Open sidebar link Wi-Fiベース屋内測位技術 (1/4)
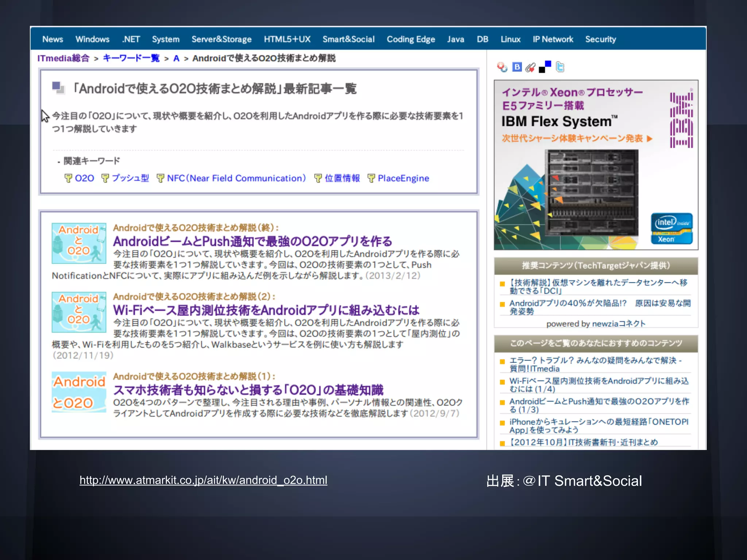747x560 pixels. pyautogui.click(x=599, y=385)
